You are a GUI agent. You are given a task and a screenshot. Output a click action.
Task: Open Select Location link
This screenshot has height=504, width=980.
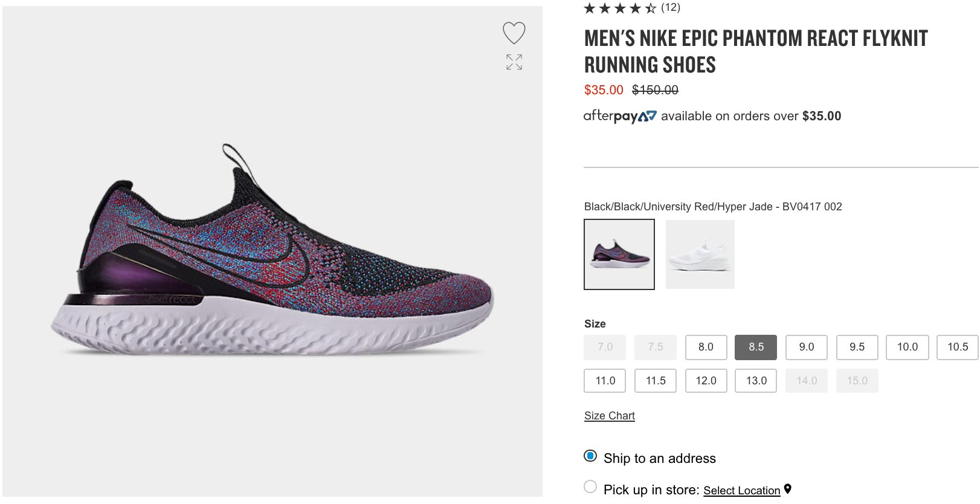(x=741, y=490)
